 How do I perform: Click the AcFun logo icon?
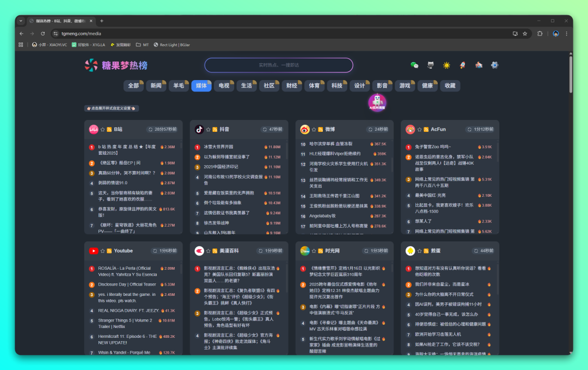[411, 130]
